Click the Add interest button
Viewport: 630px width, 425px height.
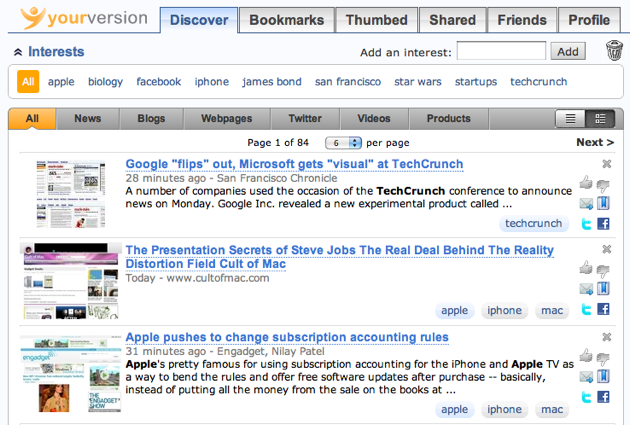coord(569,51)
